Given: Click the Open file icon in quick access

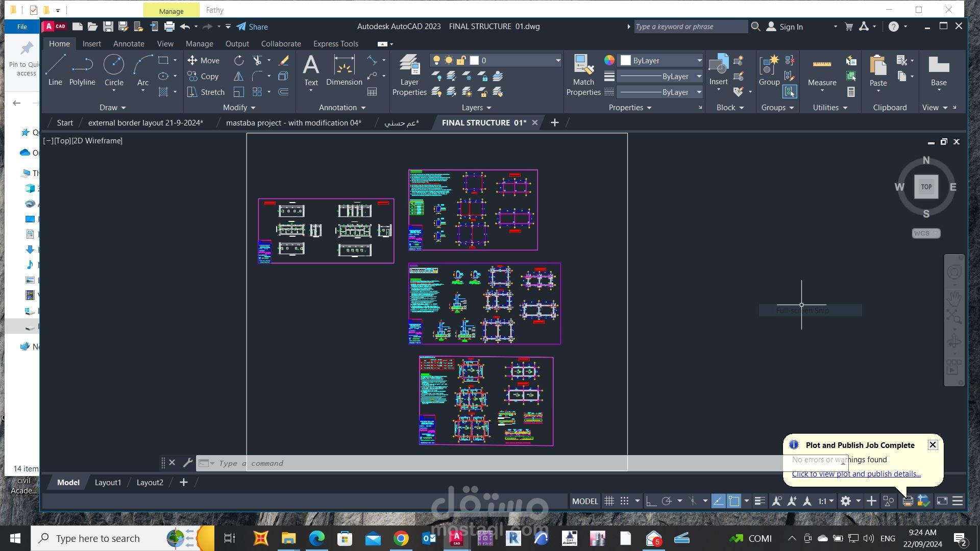Looking at the screenshot, I should [x=92, y=27].
